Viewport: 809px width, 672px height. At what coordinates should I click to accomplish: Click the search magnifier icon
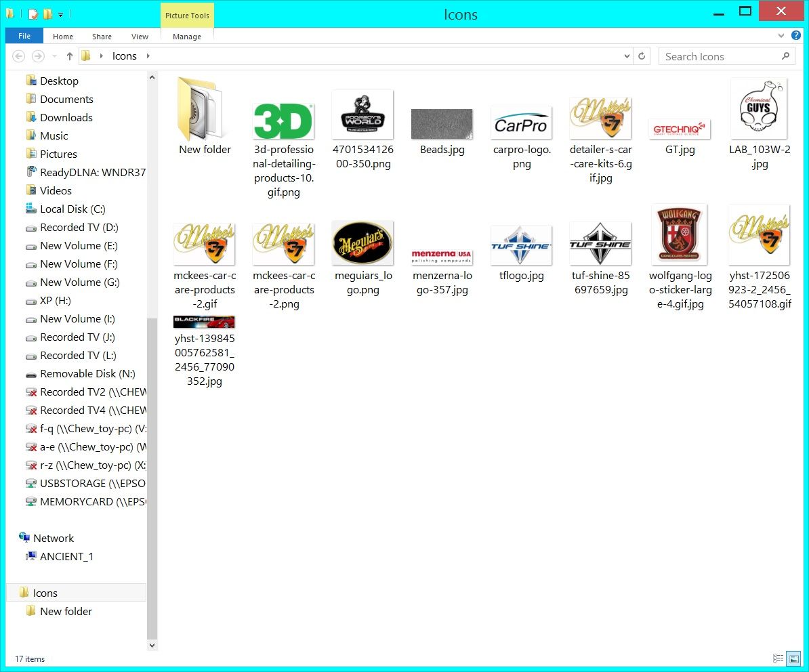coord(785,56)
